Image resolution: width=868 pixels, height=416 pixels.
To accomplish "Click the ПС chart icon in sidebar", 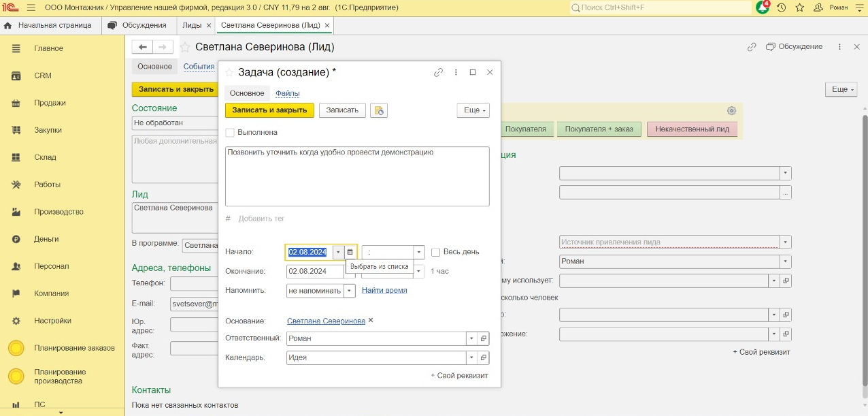I will pos(16,404).
